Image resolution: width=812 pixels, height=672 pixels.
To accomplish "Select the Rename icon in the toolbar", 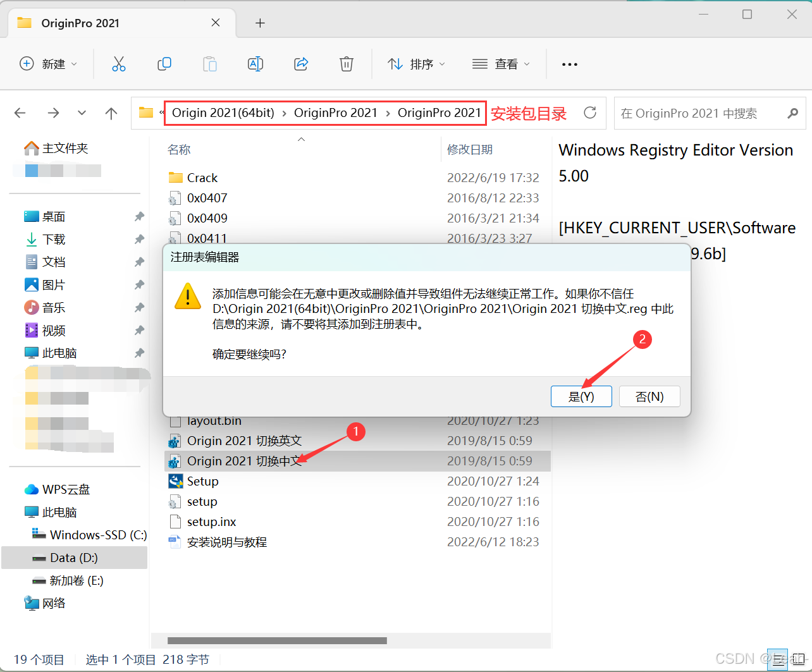I will tap(255, 63).
